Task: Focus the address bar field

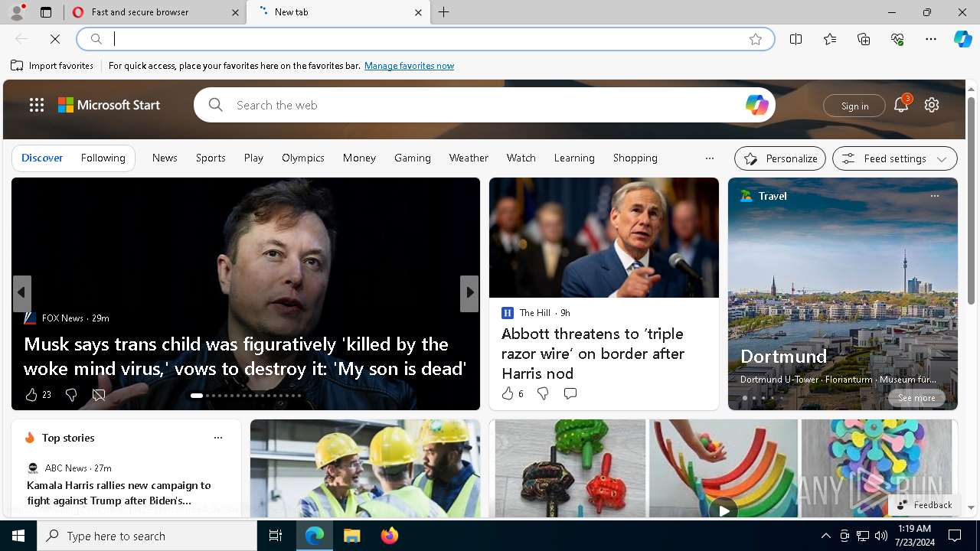Action: pyautogui.click(x=425, y=39)
